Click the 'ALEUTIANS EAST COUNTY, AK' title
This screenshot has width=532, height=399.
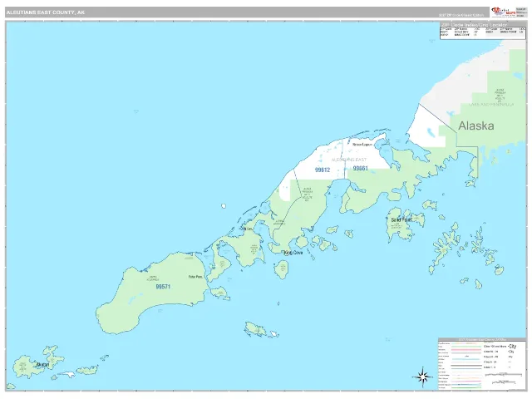46,12
